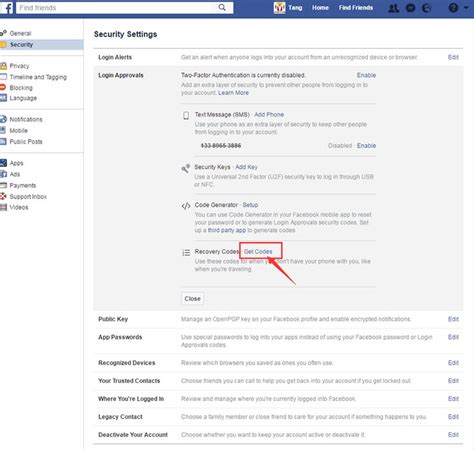Click the Payments card icon in the sidebar

coord(3,185)
